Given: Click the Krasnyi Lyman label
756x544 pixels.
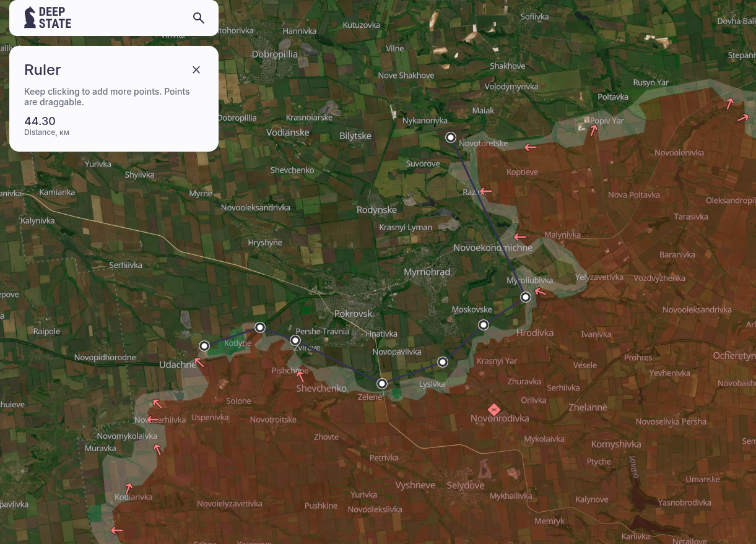Looking at the screenshot, I should (406, 227).
